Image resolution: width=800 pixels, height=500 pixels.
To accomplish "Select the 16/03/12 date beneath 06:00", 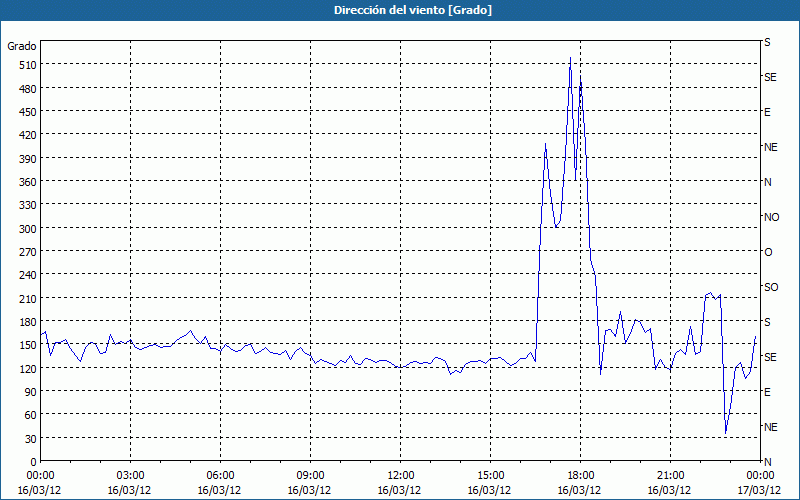I will pyautogui.click(x=219, y=490).
